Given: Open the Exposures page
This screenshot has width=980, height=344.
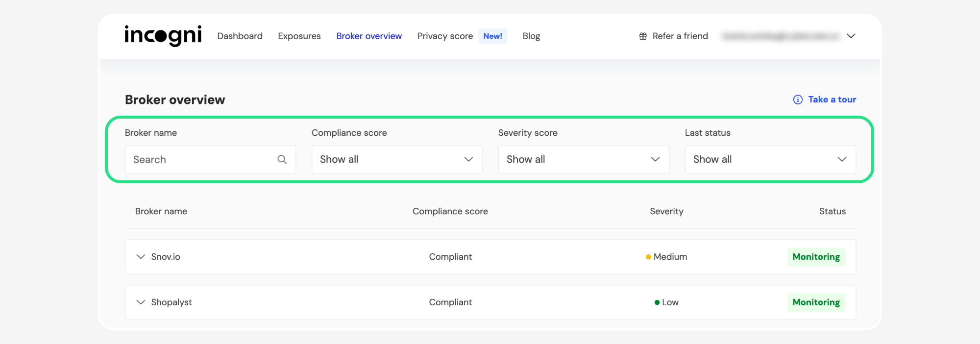Looking at the screenshot, I should [x=299, y=36].
